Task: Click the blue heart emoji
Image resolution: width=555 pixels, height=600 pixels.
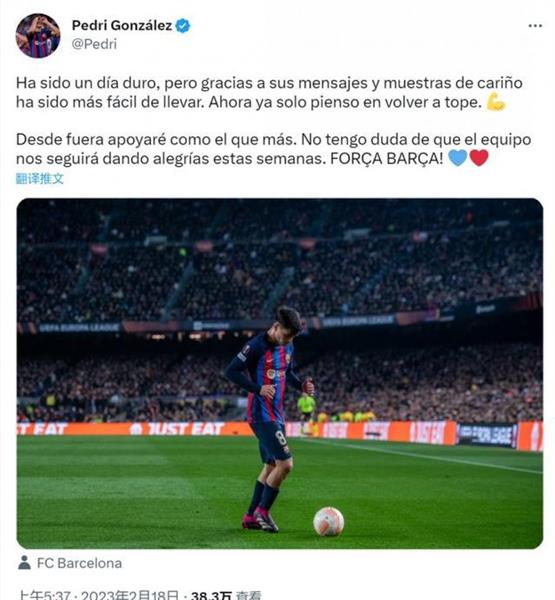Action: coord(457,158)
